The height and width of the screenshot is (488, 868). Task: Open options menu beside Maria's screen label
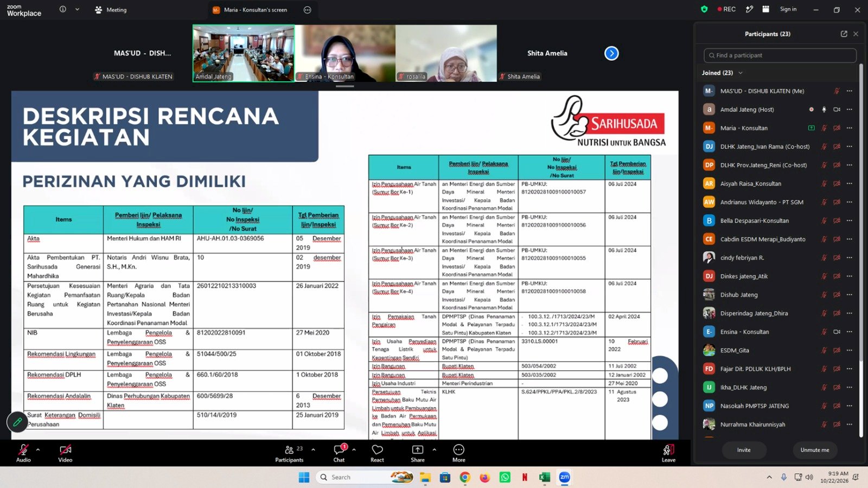tap(308, 10)
